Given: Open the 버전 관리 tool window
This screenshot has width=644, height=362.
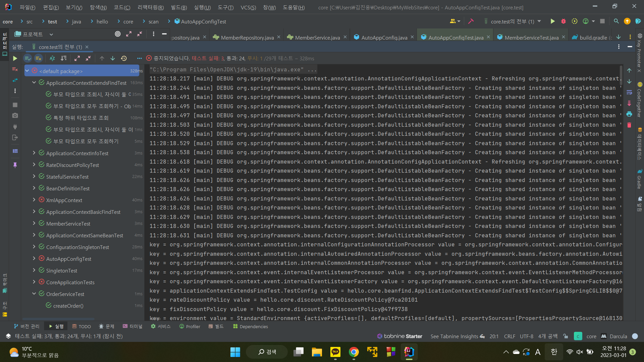Looking at the screenshot, I should click(x=26, y=326).
